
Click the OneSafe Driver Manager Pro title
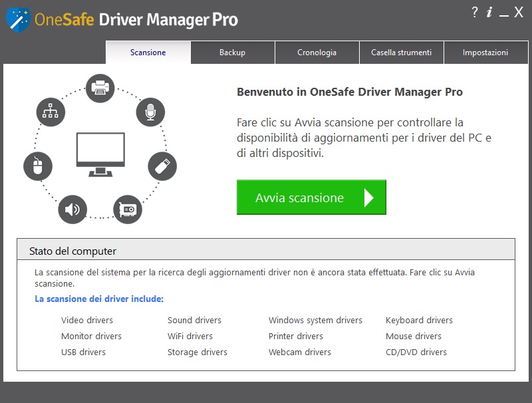coord(136,19)
